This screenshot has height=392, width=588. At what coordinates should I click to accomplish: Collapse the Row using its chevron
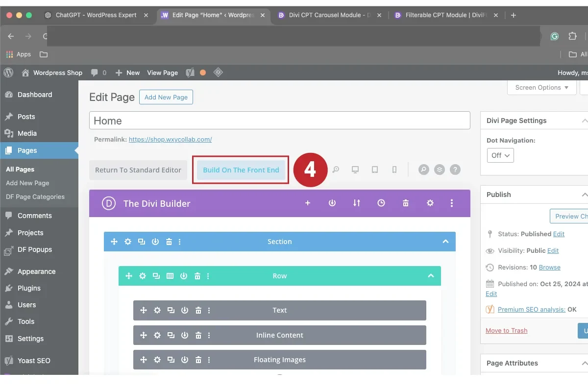431,275
